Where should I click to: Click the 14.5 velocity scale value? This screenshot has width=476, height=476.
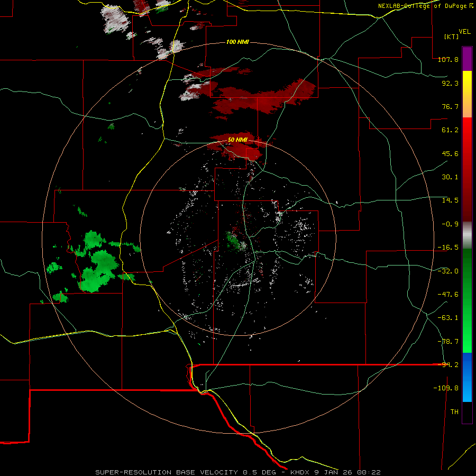pos(450,200)
